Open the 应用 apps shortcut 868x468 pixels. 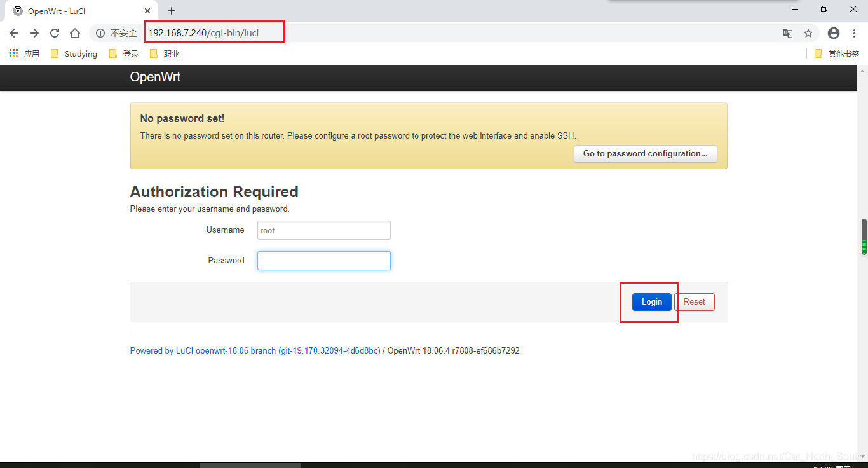pyautogui.click(x=24, y=53)
